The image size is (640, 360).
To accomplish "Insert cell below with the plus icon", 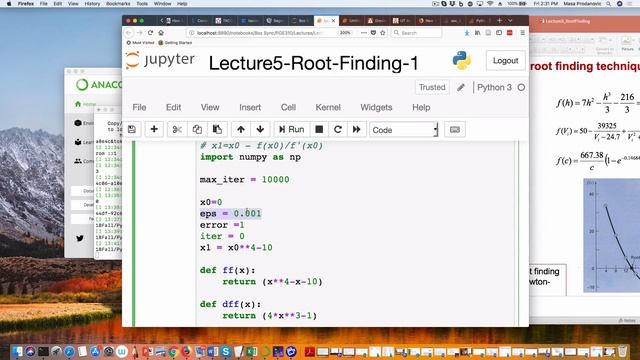I will [x=154, y=129].
